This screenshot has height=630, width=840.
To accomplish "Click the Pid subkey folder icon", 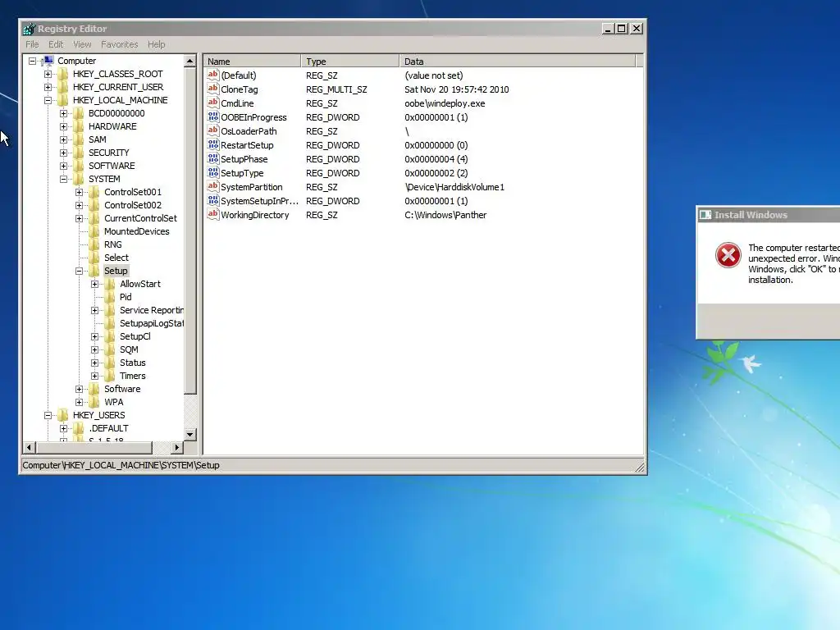I will pyautogui.click(x=110, y=297).
